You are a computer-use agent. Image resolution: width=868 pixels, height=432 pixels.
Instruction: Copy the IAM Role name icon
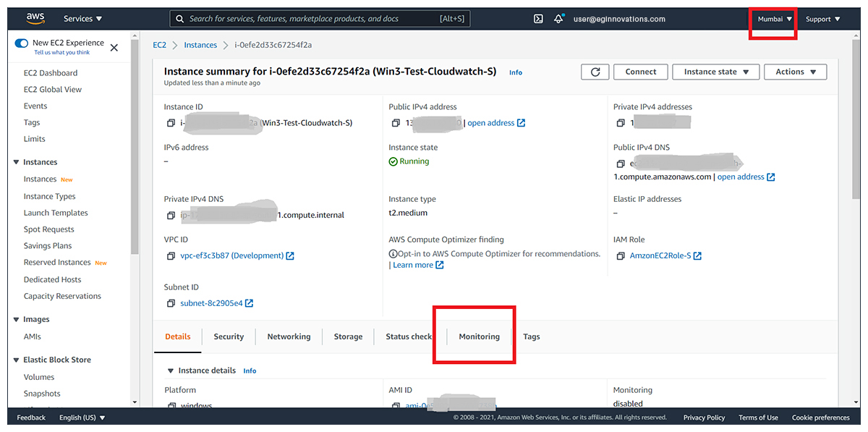(x=621, y=256)
